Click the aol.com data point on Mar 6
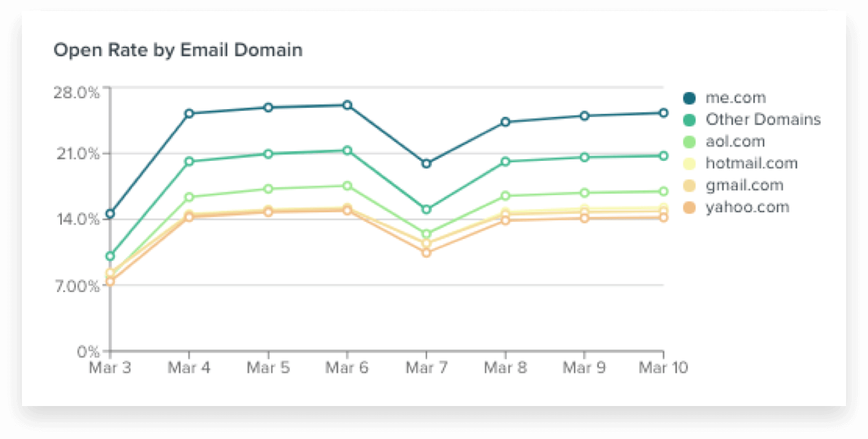 tap(347, 185)
